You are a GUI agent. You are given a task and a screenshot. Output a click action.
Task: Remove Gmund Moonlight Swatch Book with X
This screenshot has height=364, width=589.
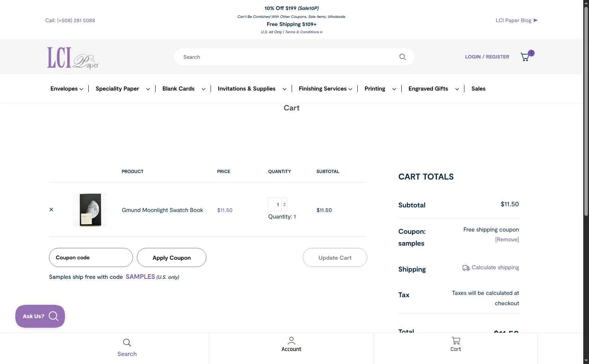click(51, 210)
